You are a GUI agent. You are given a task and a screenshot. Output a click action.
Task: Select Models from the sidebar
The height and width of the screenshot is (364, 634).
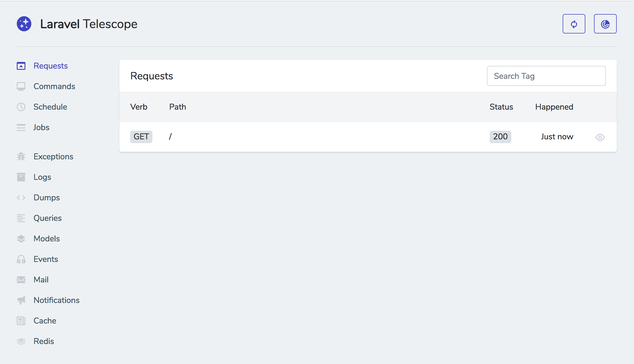(x=46, y=239)
